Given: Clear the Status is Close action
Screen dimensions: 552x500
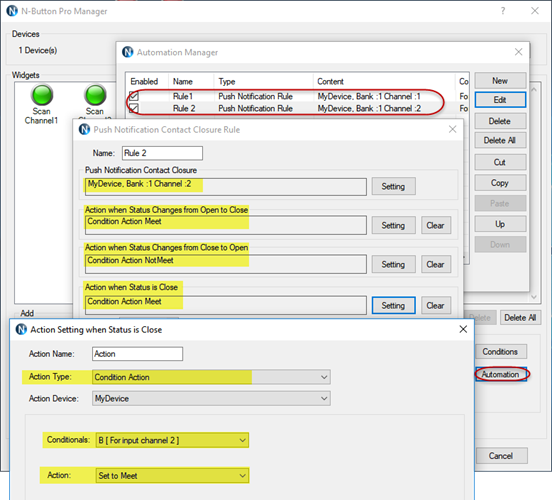Looking at the screenshot, I should 436,305.
